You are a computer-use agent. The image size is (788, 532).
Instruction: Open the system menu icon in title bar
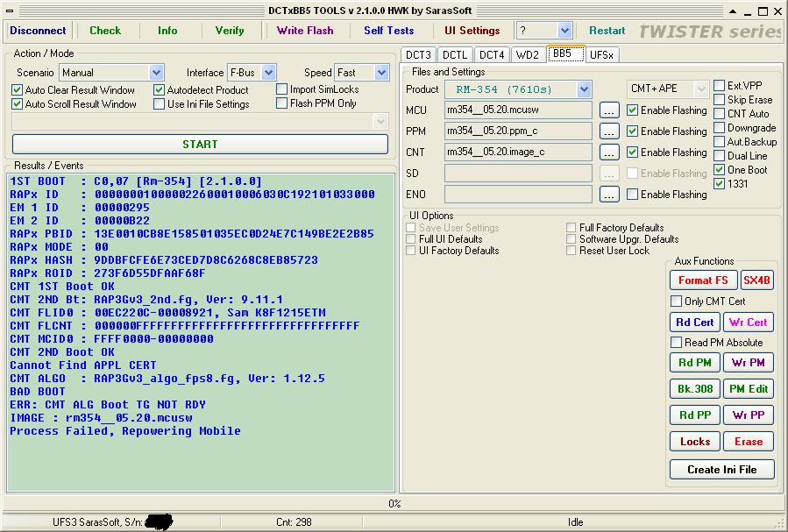(10, 11)
